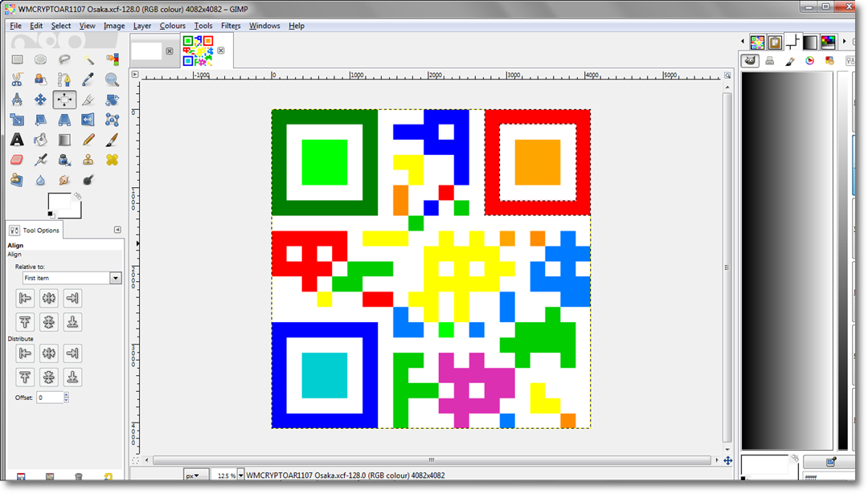Reset colours to default black and white
This screenshot has width=868, height=494.
tap(51, 214)
